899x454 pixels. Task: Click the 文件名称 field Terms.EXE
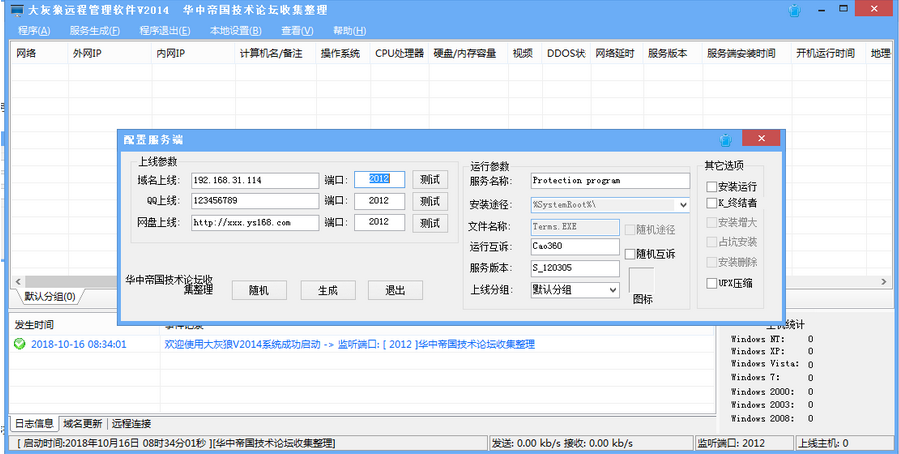pos(575,227)
